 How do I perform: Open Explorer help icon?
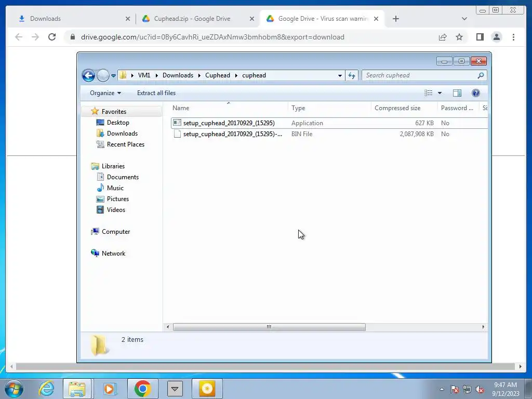tap(476, 93)
